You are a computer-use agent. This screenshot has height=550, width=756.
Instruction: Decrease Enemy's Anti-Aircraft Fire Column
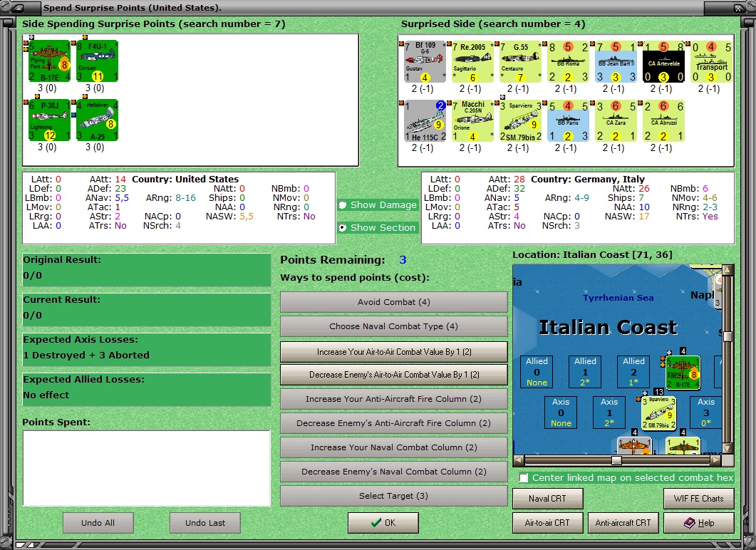(x=393, y=423)
